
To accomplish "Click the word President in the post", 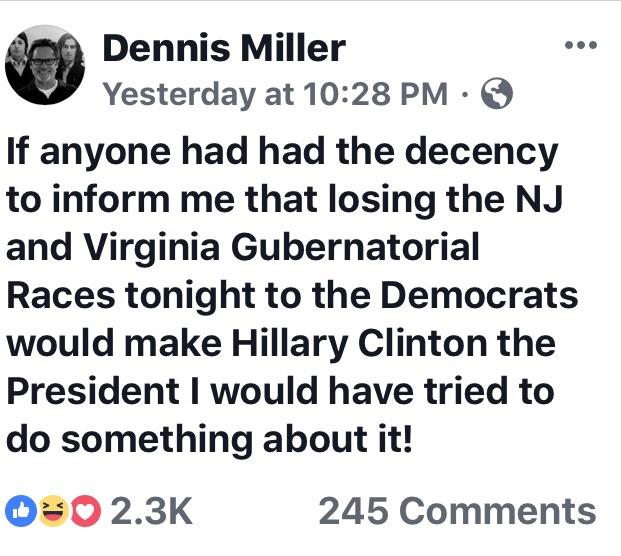I will (93, 391).
